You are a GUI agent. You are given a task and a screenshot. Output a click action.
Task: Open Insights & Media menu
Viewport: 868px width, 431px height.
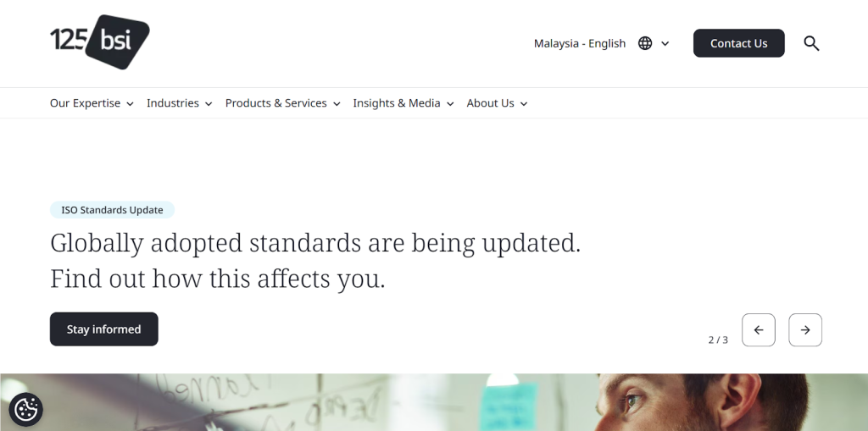[x=403, y=103]
